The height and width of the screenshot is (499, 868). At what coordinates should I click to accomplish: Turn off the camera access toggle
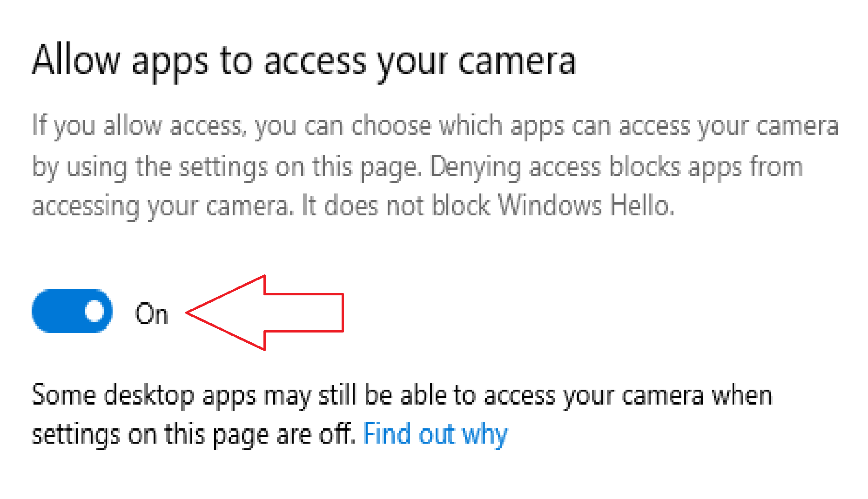[72, 311]
